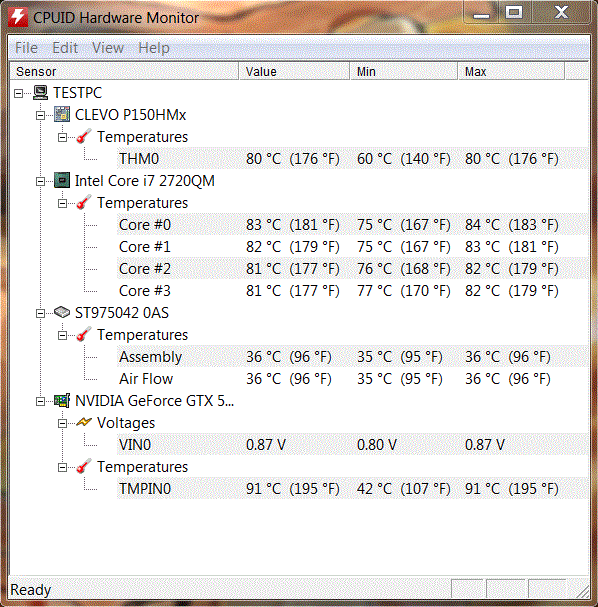Click the Min column header
Screen dimensions: 598x607
(404, 72)
